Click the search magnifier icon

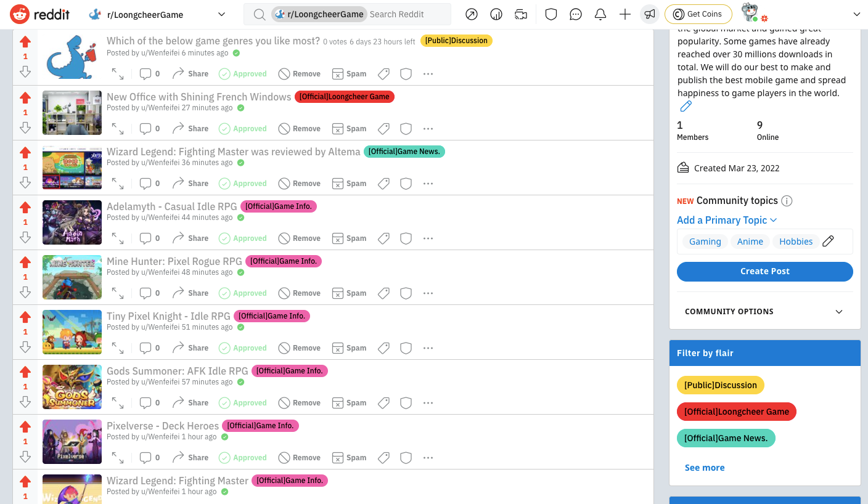260,14
